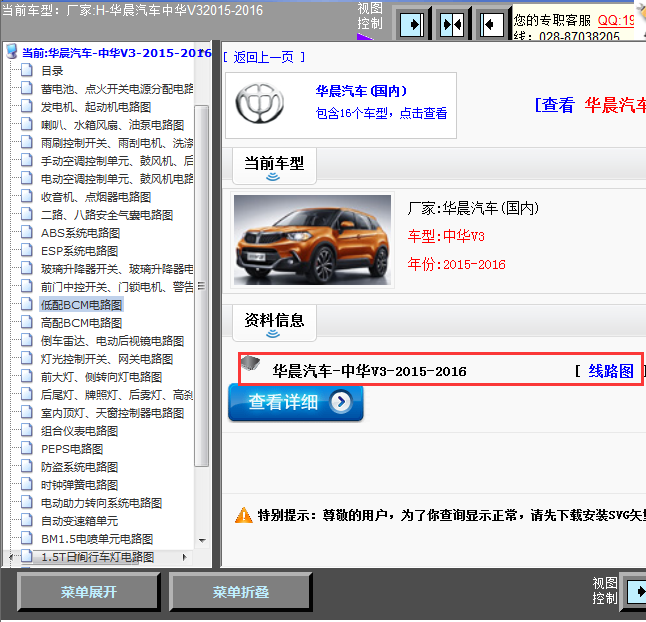Open 喇叭、水箱风扇、油泵电路图 tree item

point(112,125)
